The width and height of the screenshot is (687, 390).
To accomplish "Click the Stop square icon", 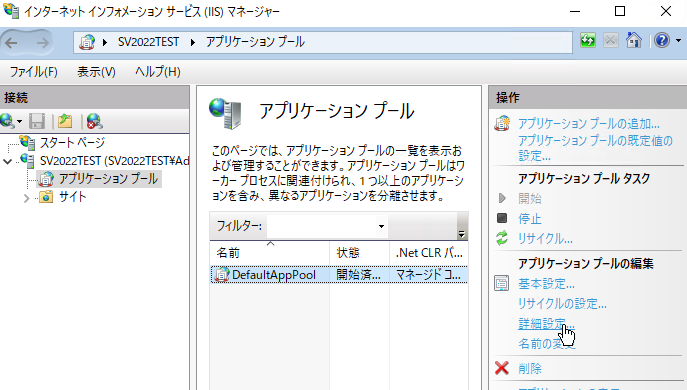I will tap(502, 218).
